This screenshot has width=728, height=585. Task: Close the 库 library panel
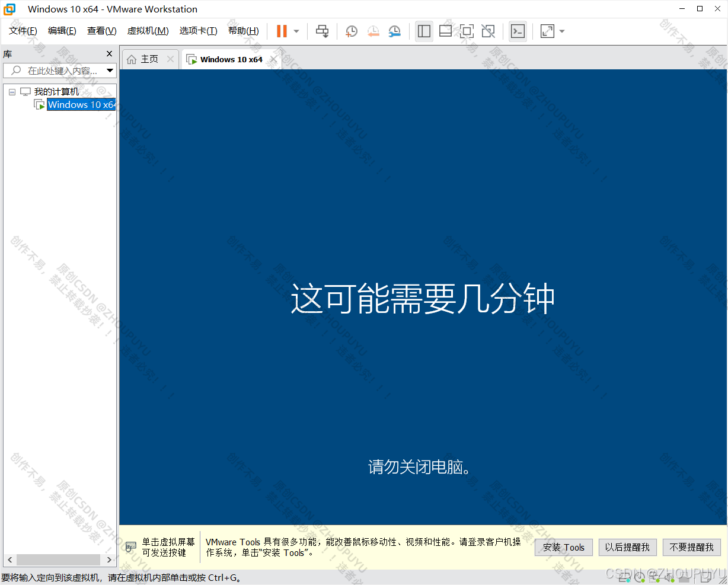click(109, 54)
